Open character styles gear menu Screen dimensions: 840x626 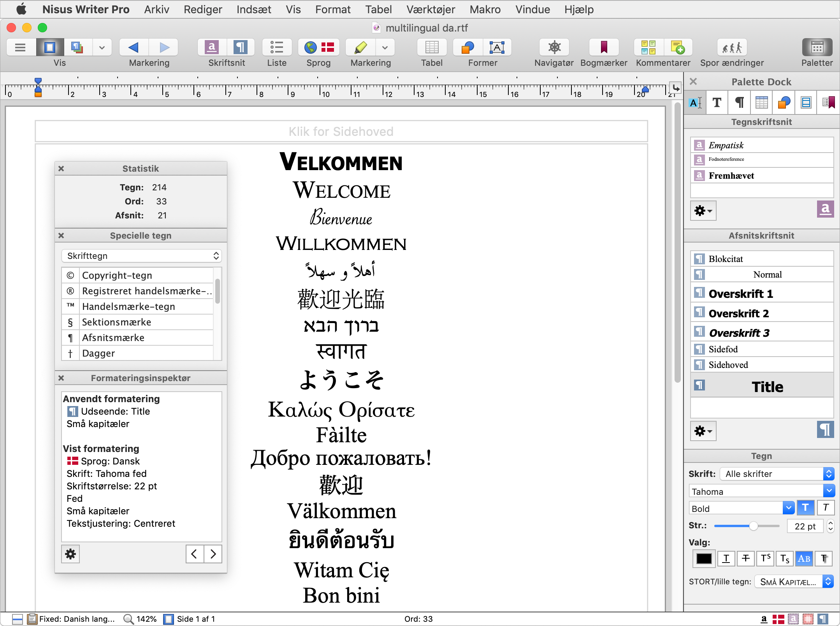click(703, 211)
